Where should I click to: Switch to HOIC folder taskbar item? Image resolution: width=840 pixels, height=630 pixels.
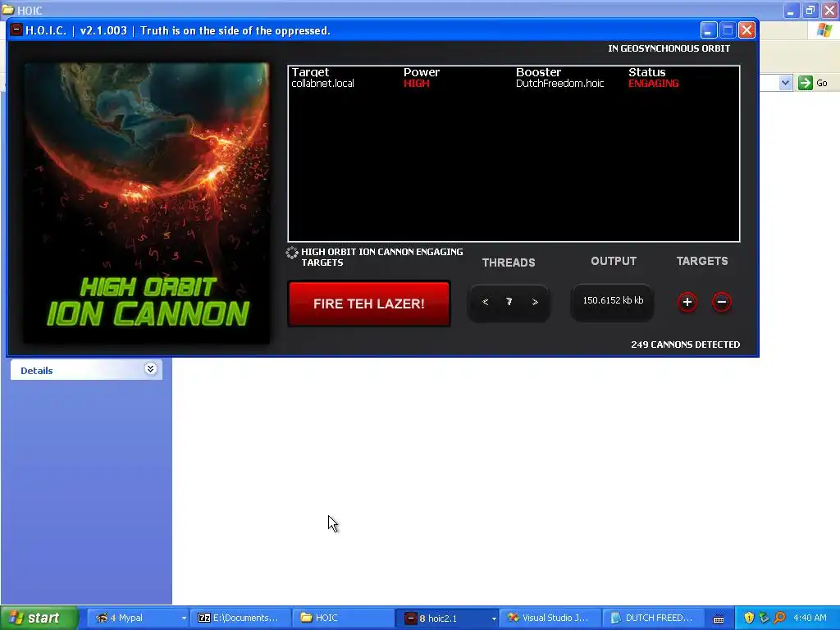click(x=344, y=619)
